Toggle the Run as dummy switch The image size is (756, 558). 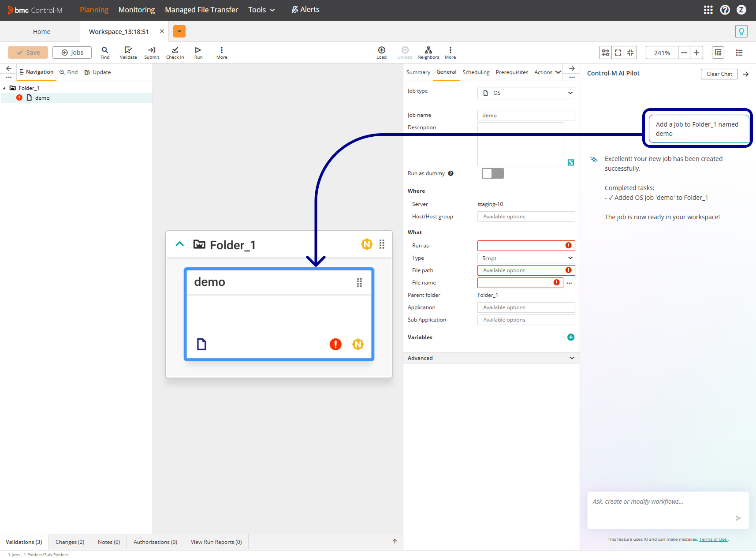click(x=492, y=173)
